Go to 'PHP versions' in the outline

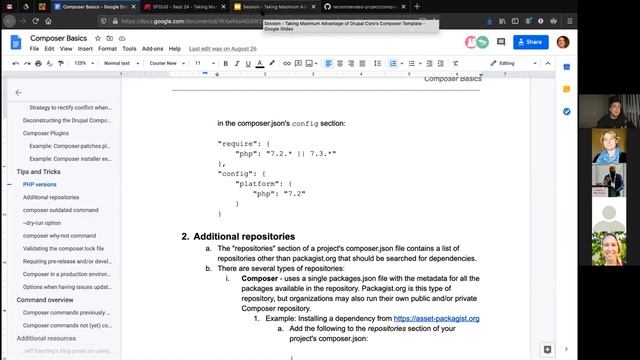point(40,184)
